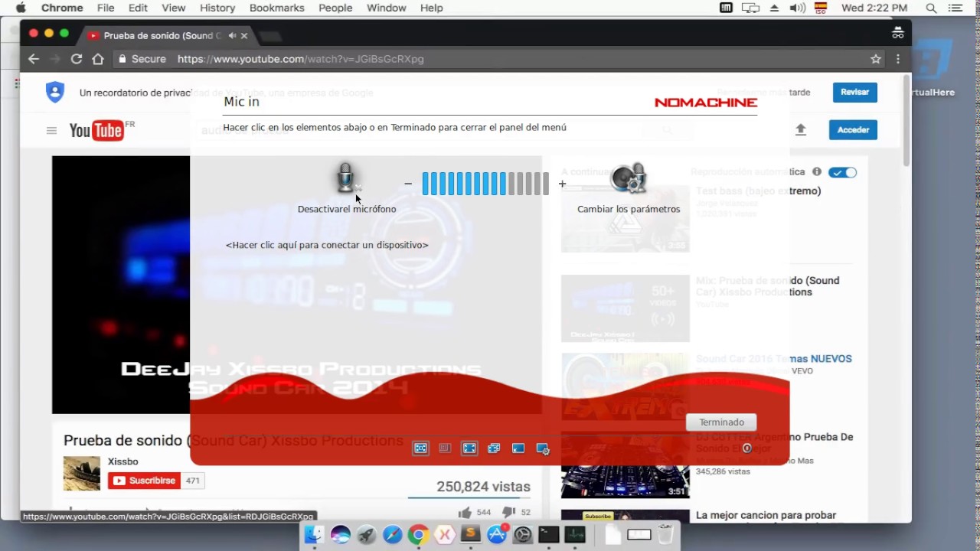This screenshot has height=551, width=980.
Task: Click the NoMachine logo
Action: [x=705, y=103]
